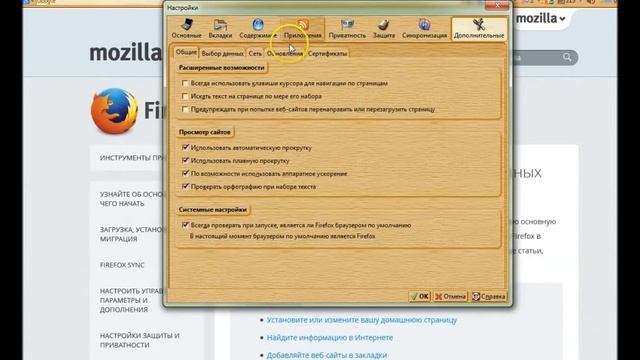Toggle Проверять орфографию checkbox
The height and width of the screenshot is (360, 640).
point(185,187)
